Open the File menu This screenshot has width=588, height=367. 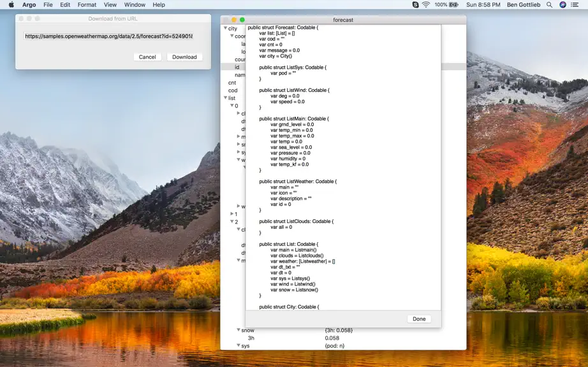tap(48, 4)
